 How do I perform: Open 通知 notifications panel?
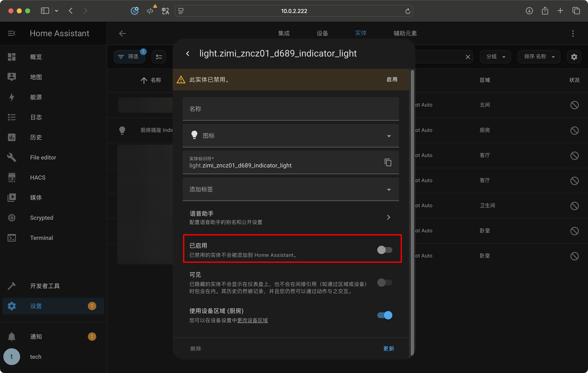53,337
